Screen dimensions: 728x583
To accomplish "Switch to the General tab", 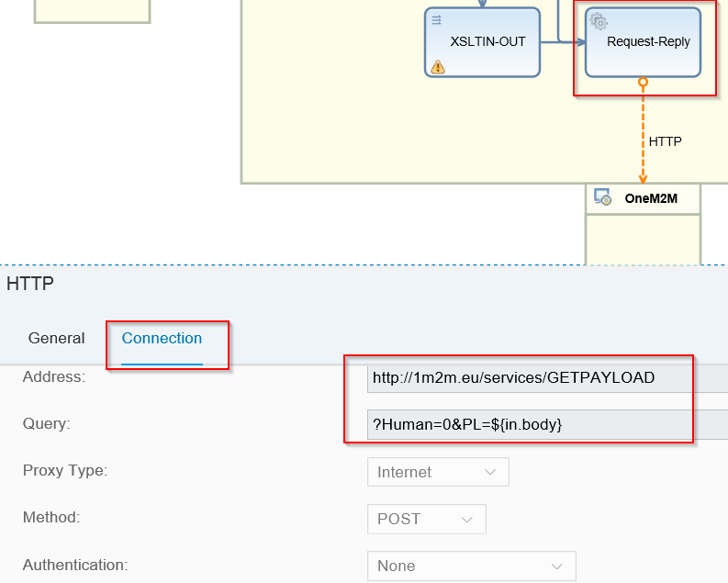I will point(56,338).
